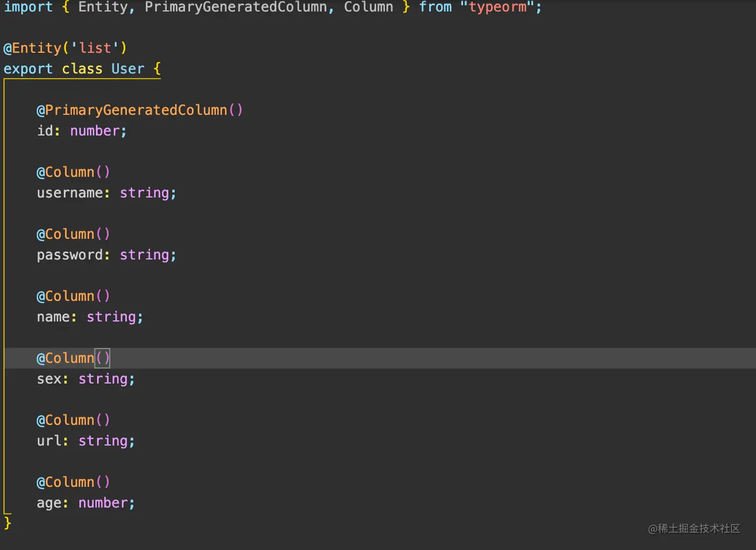Click the 'list' string argument
The height and width of the screenshot is (550, 756).
click(94, 48)
